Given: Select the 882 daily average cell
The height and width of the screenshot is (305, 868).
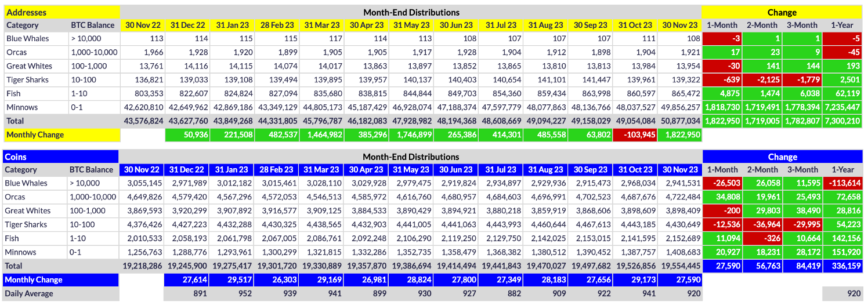Looking at the screenshot, I should point(501,293).
